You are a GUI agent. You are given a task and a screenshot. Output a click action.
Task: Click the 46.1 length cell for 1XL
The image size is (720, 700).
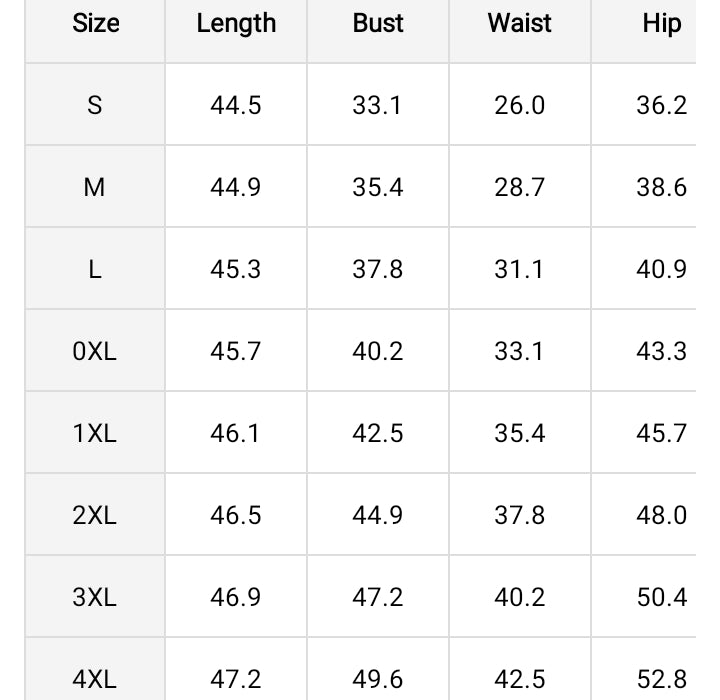pos(236,433)
